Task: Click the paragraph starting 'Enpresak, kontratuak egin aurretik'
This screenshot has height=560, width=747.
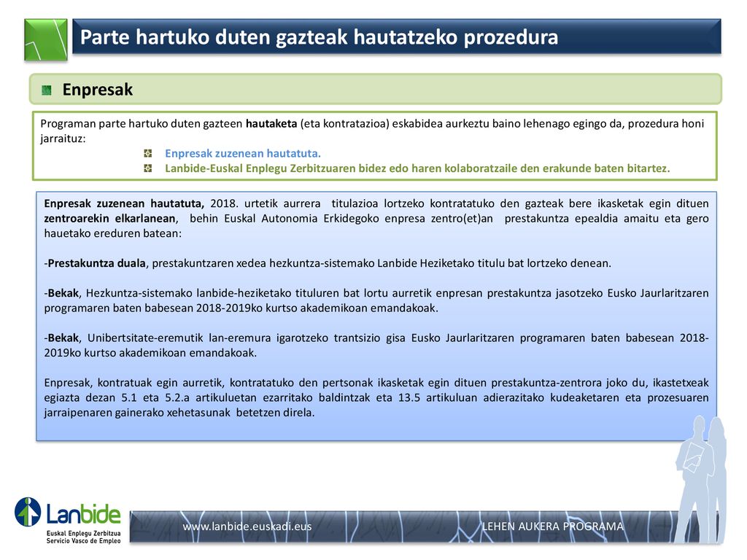Action: coord(376,397)
